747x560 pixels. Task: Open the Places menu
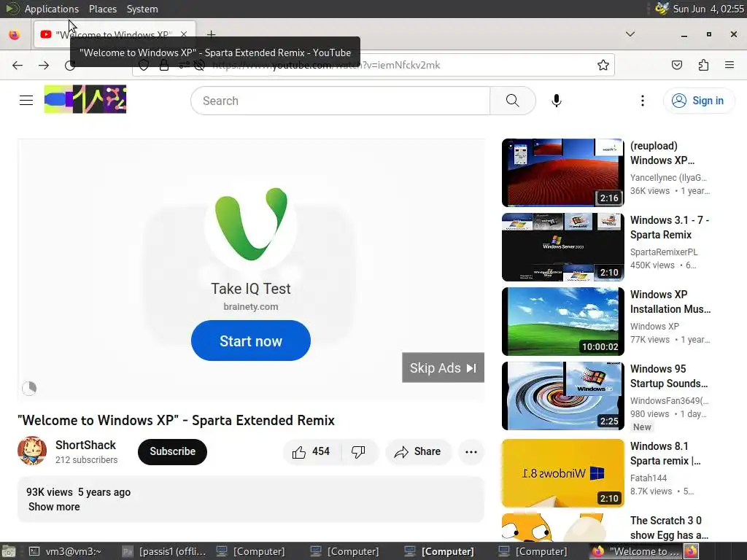pyautogui.click(x=102, y=9)
